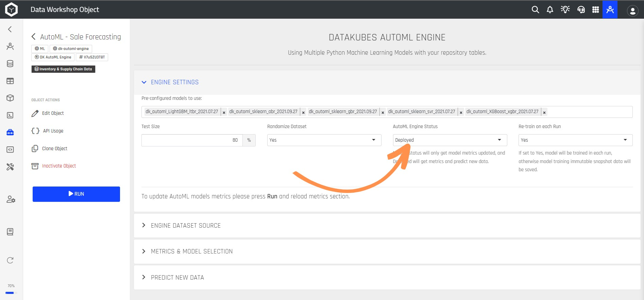This screenshot has height=300, width=644.
Task: Click the ML tag badge
Action: point(40,49)
